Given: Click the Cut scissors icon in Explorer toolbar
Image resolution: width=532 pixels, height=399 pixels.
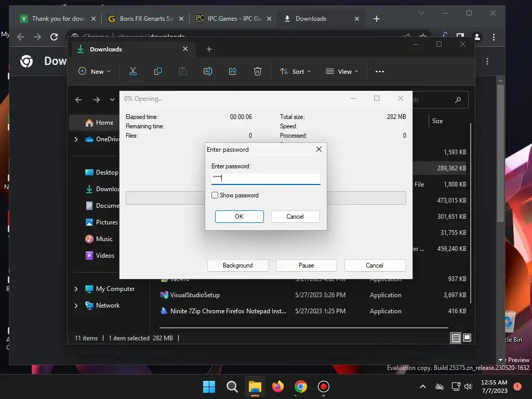Looking at the screenshot, I should [132, 71].
